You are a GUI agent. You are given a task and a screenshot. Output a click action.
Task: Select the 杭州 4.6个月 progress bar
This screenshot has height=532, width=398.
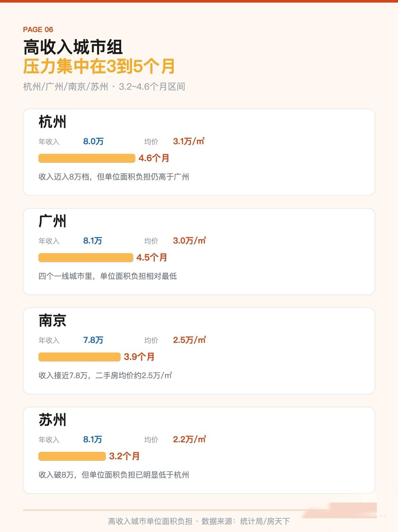tap(87, 158)
